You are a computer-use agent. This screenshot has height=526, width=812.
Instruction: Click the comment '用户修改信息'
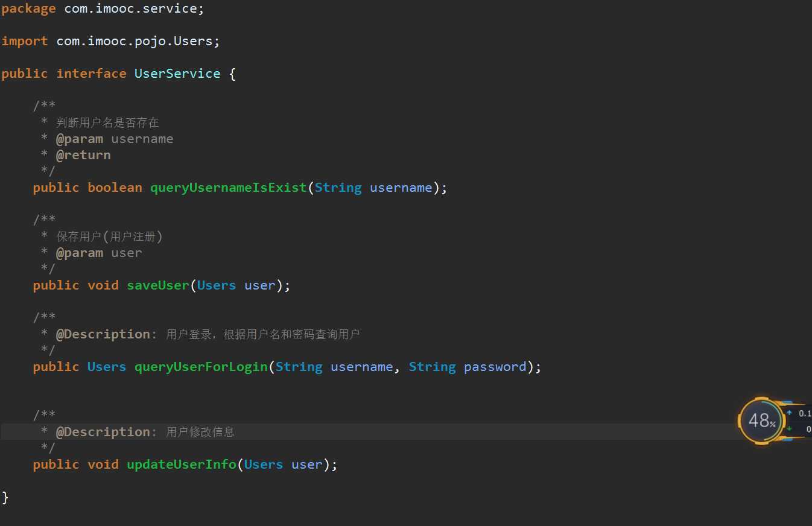[200, 432]
